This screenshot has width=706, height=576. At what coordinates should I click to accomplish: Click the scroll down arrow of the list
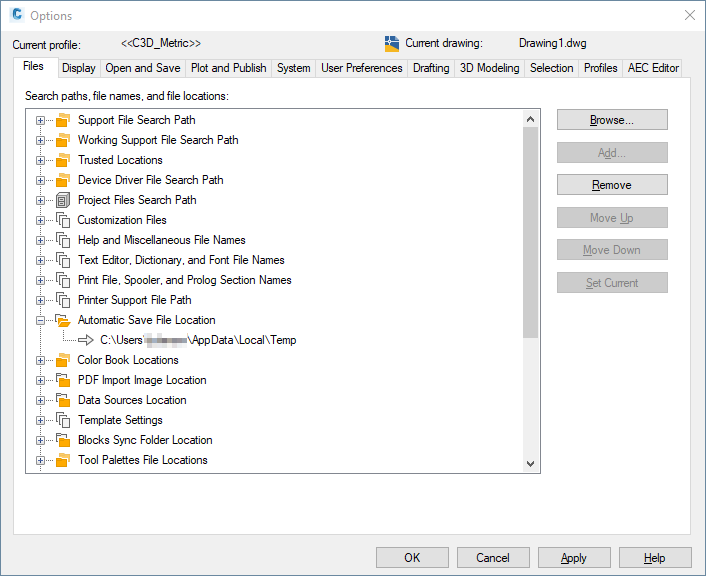530,463
